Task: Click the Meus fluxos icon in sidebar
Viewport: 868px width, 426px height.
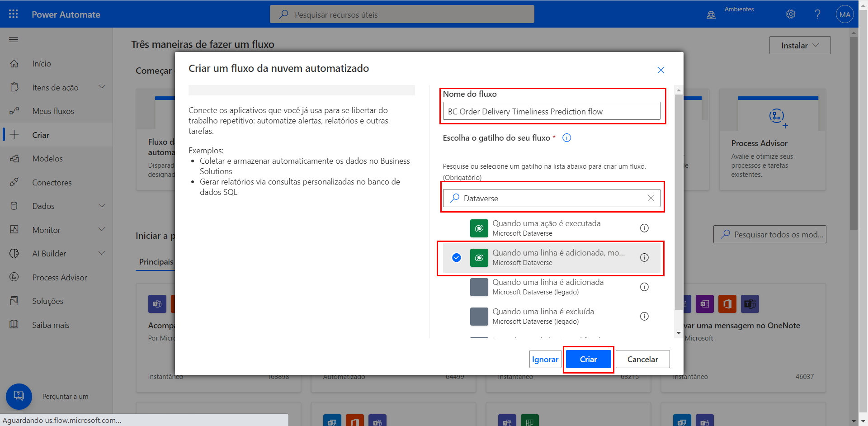Action: [x=14, y=111]
